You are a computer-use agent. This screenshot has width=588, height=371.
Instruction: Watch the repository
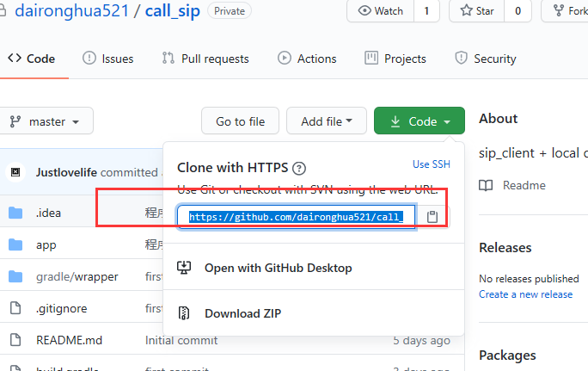[381, 11]
